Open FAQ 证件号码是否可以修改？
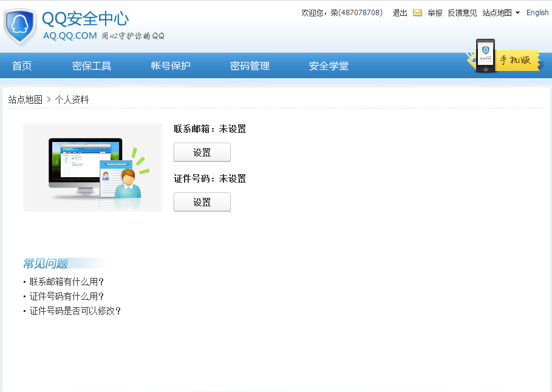 pos(75,311)
